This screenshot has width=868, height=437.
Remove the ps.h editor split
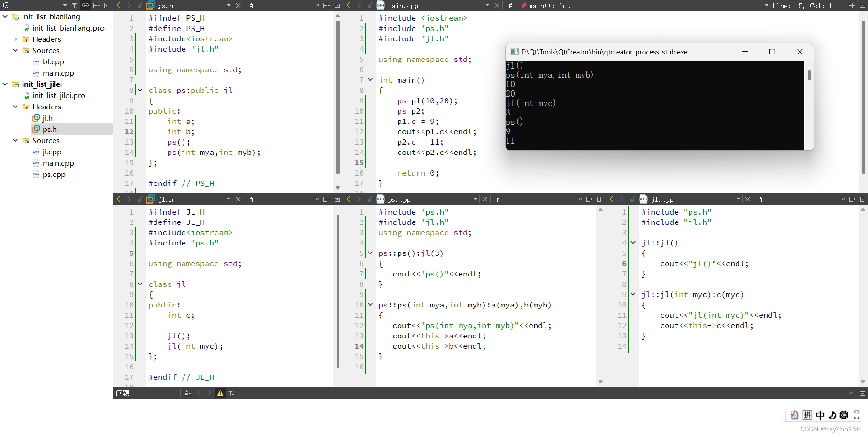point(337,5)
